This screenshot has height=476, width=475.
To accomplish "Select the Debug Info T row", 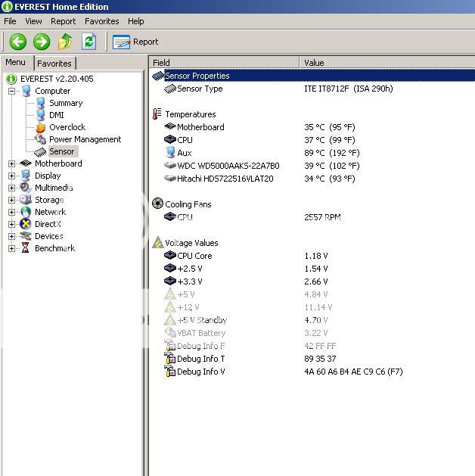I will pos(312,359).
